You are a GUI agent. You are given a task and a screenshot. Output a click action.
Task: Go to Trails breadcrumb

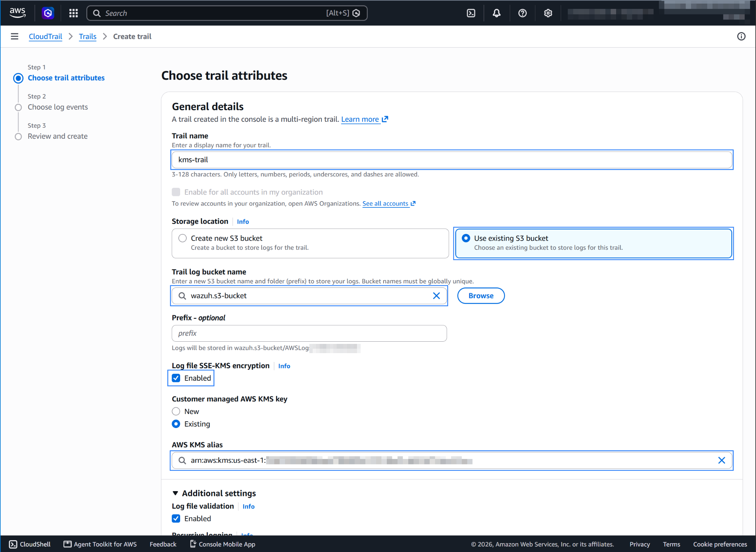(x=87, y=36)
